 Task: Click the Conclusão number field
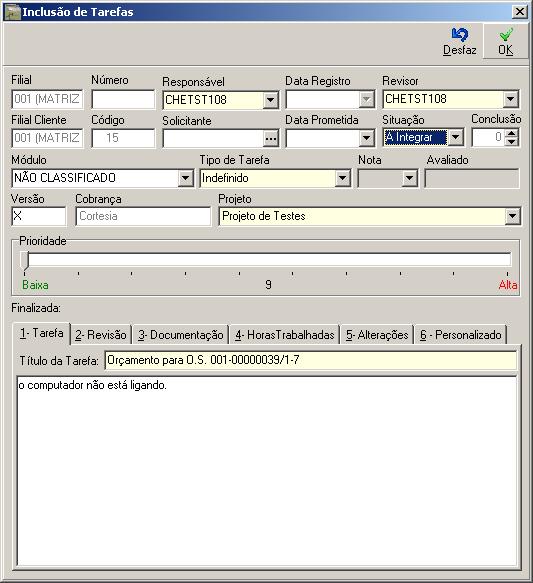tap(489, 137)
